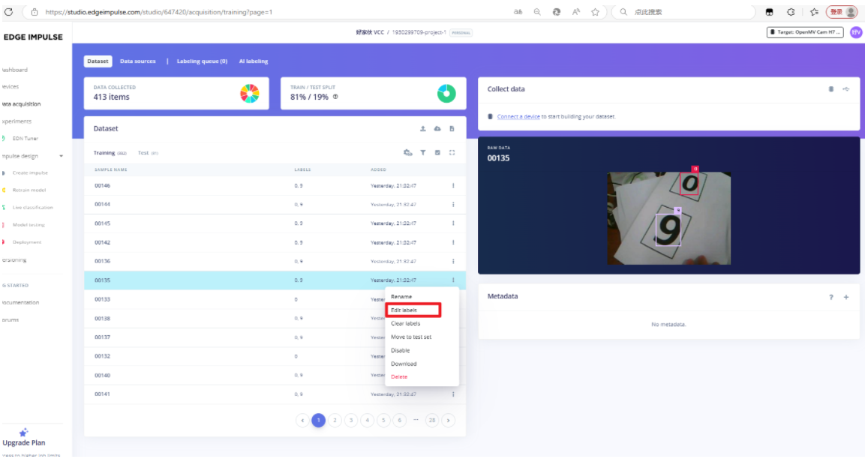The width and height of the screenshot is (868, 462).
Task: Show the Training samples tab
Action: (x=110, y=153)
